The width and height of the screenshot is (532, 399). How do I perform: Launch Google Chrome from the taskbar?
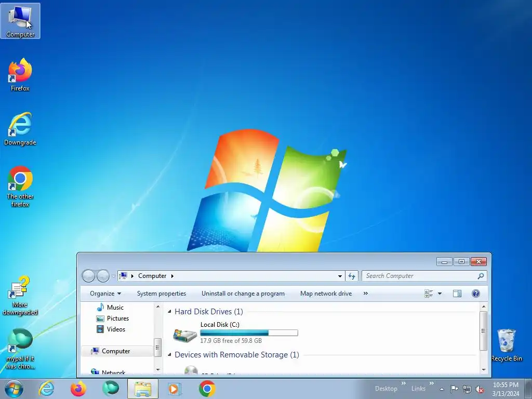click(207, 389)
